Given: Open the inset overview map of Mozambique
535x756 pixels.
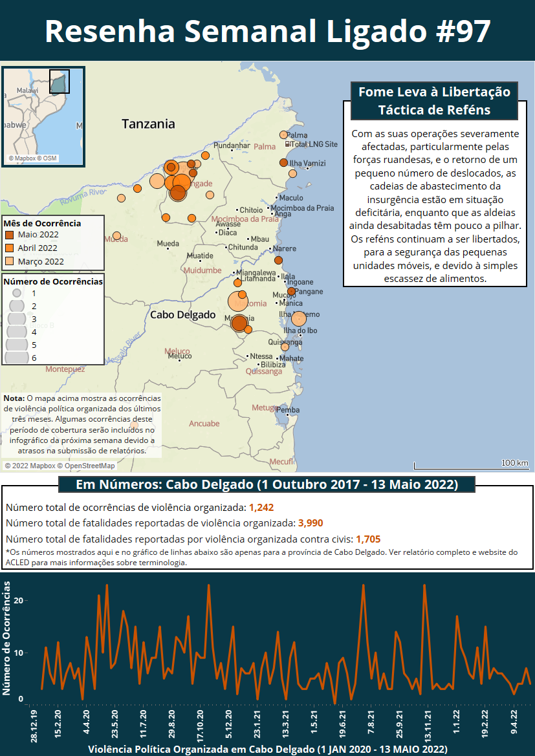Looking at the screenshot, I should [43, 114].
